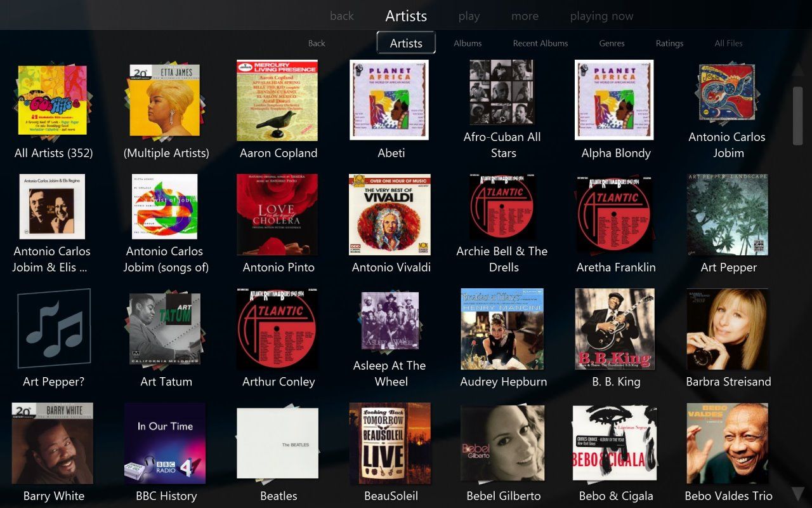The image size is (812, 508).
Task: Click the 'Antonio Vivaldi' label
Action: pyautogui.click(x=391, y=267)
